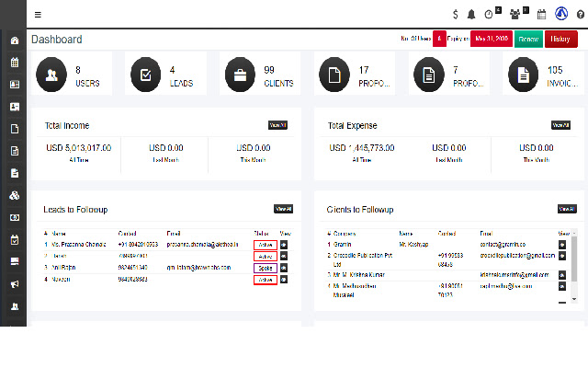Click the Dashboard page heading
Screen dimensions: 588x368
point(57,40)
